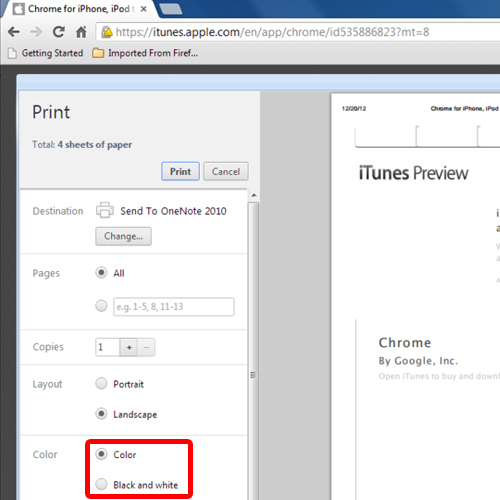Open the Imported From Firefox bookmarks folder

[145, 53]
